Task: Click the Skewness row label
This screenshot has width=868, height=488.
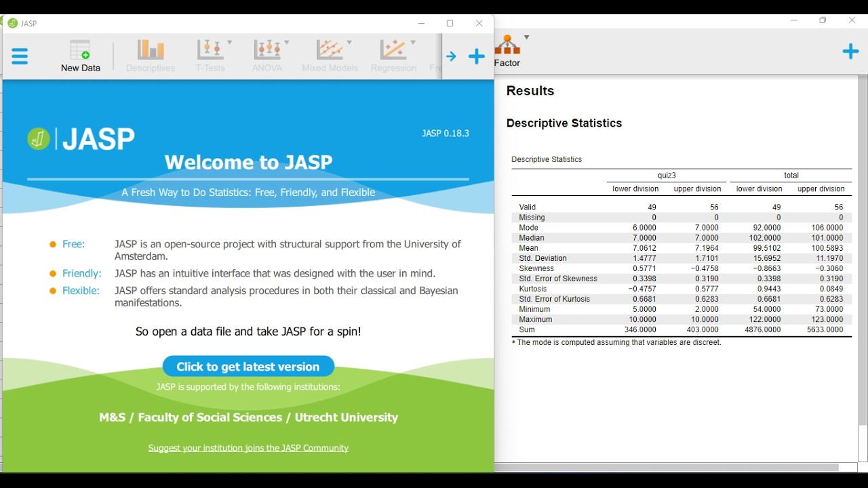Action: 536,269
